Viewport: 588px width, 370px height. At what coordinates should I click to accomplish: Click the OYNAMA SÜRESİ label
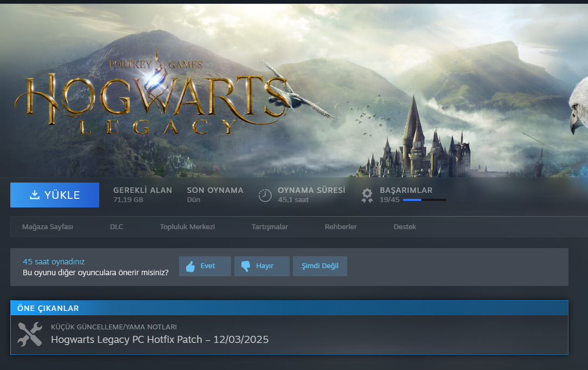(x=311, y=190)
